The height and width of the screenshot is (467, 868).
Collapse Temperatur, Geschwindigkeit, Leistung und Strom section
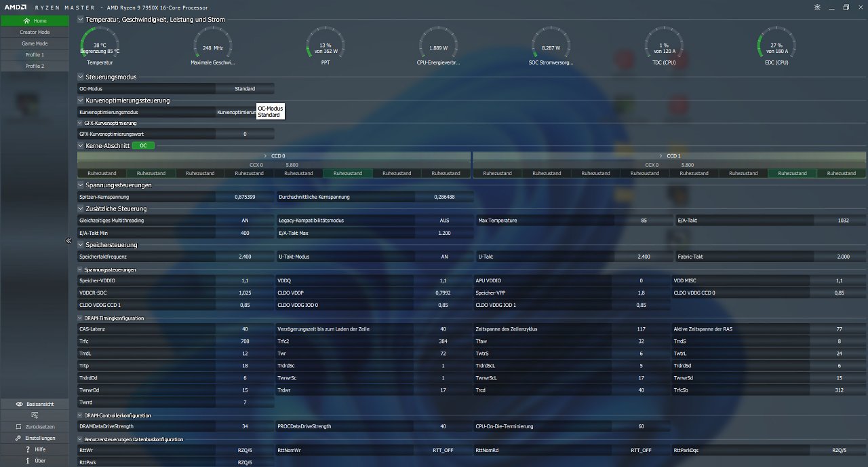(81, 20)
